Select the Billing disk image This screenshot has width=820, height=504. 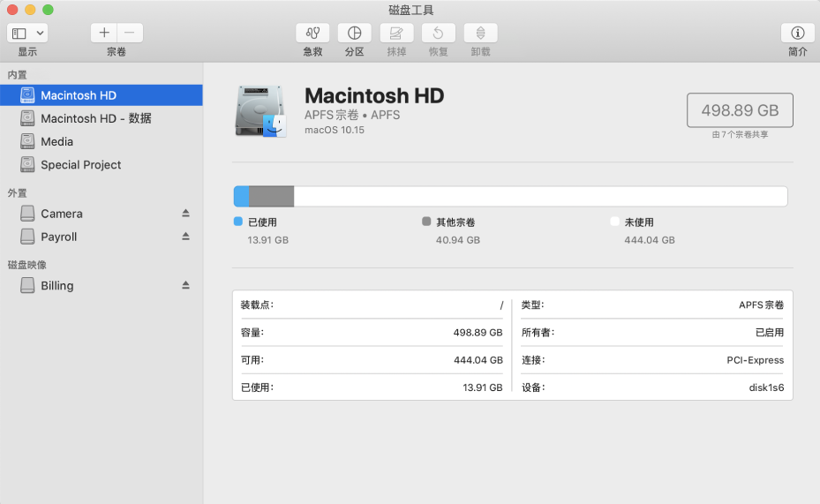point(101,285)
